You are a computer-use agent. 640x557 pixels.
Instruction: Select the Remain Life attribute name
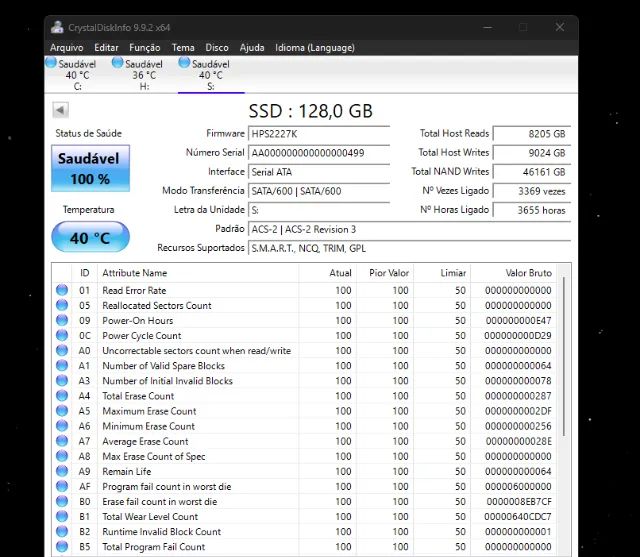click(x=127, y=471)
